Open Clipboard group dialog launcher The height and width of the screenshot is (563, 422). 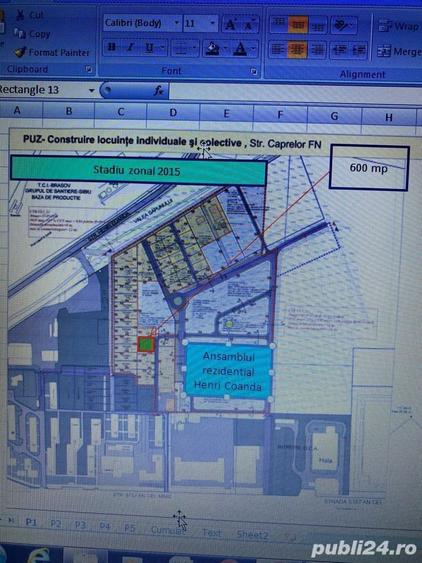89,69
